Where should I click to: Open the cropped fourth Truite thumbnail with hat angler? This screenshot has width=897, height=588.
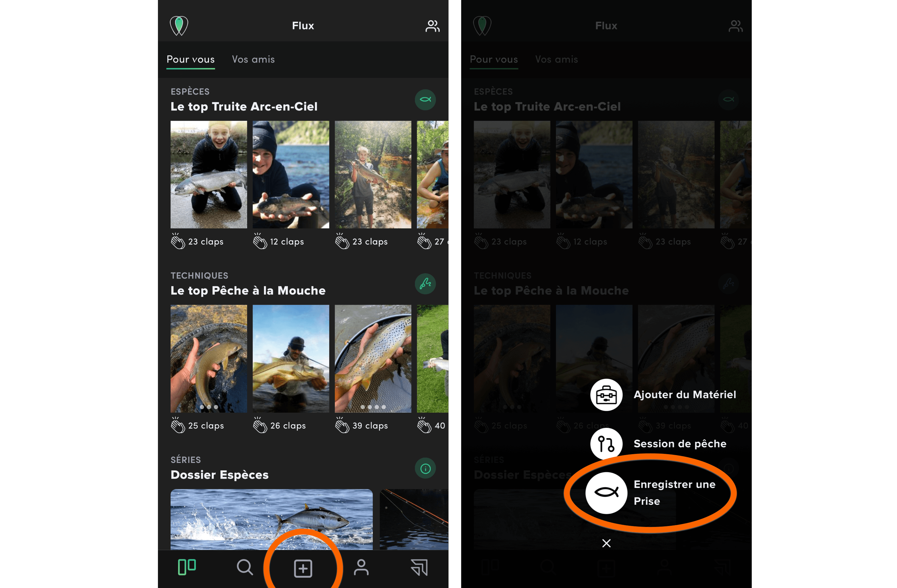(433, 174)
